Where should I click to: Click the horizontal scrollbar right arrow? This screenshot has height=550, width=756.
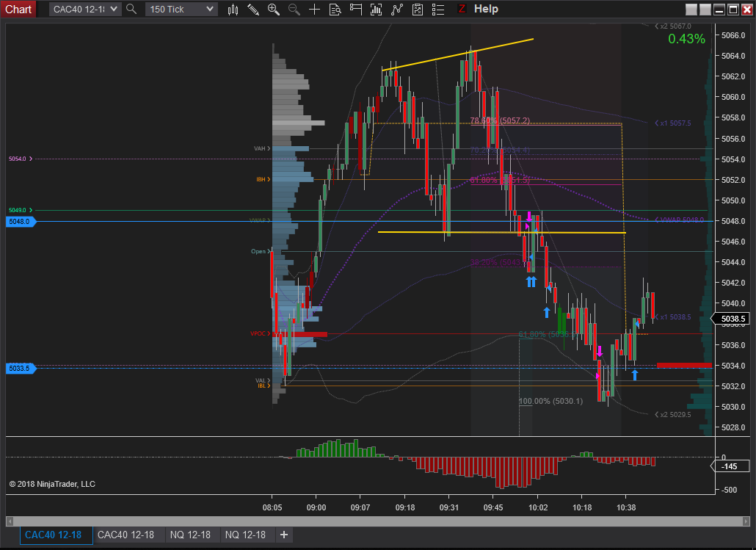click(746, 521)
